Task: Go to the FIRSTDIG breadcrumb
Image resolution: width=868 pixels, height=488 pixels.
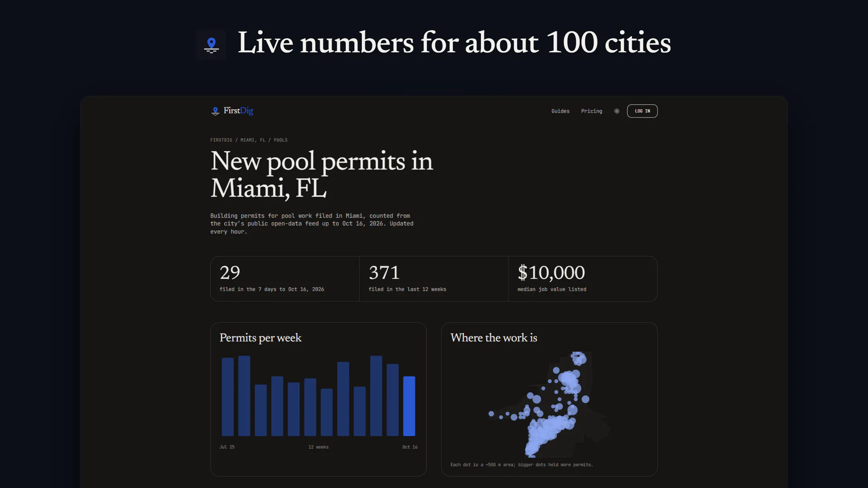Action: tap(221, 140)
